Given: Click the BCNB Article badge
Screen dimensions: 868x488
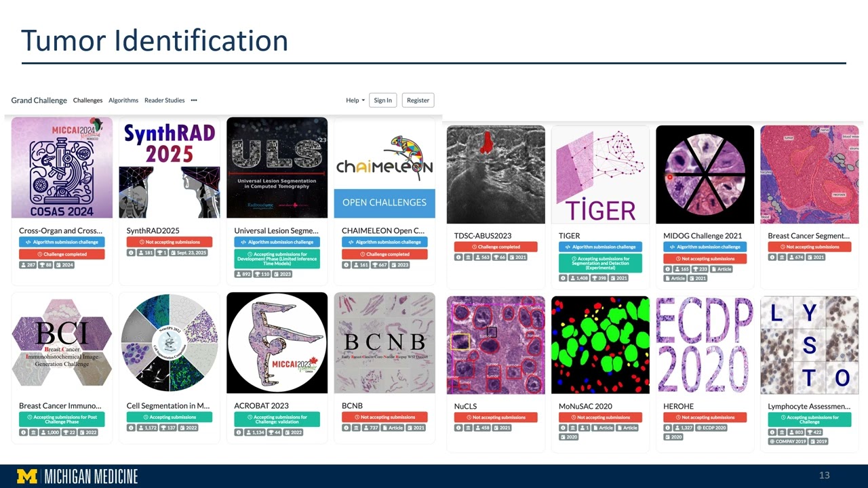Looking at the screenshot, I should tap(393, 428).
